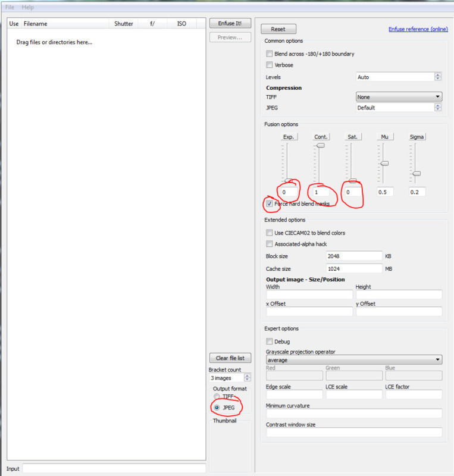This screenshot has width=454, height=476.
Task: Click the Cont. slider handle
Action: pos(321,145)
